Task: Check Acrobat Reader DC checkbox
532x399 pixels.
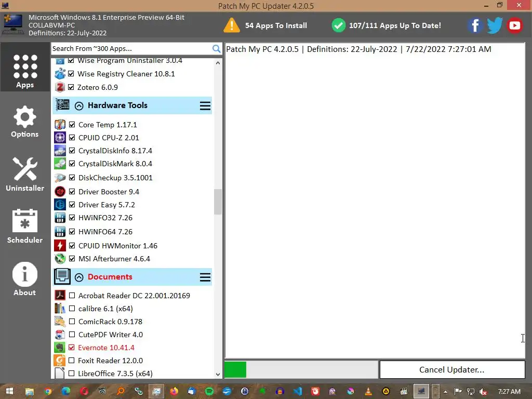Action: tap(72, 296)
